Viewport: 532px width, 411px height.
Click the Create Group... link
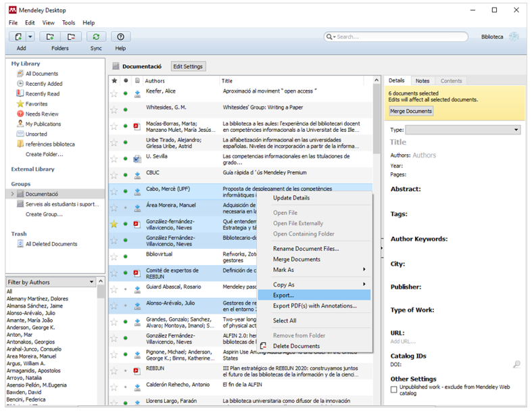point(44,214)
